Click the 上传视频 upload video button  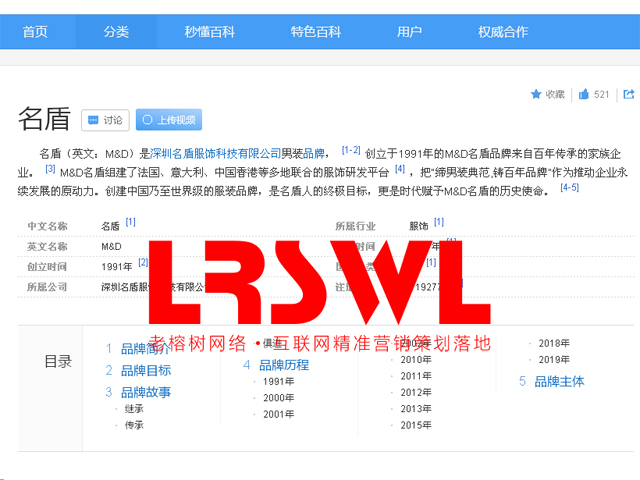168,120
